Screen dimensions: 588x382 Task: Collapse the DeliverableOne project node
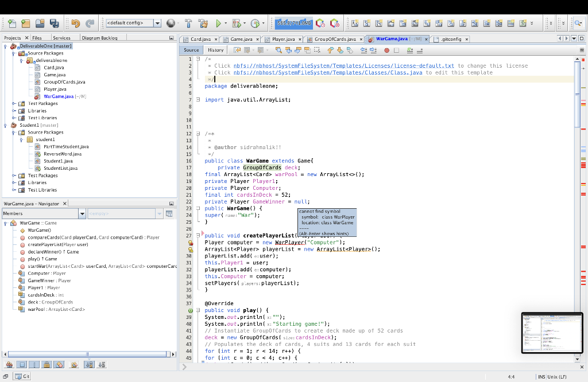coord(5,46)
